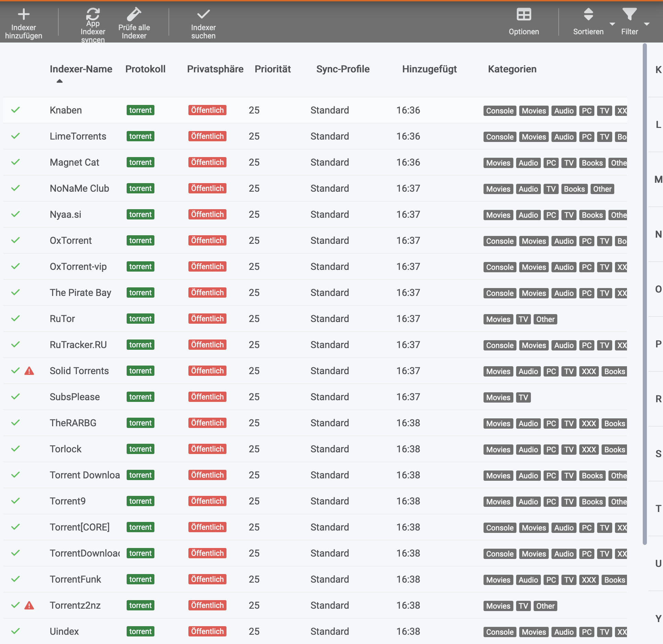
Task: Jump to letter T in index bar
Action: (x=658, y=509)
